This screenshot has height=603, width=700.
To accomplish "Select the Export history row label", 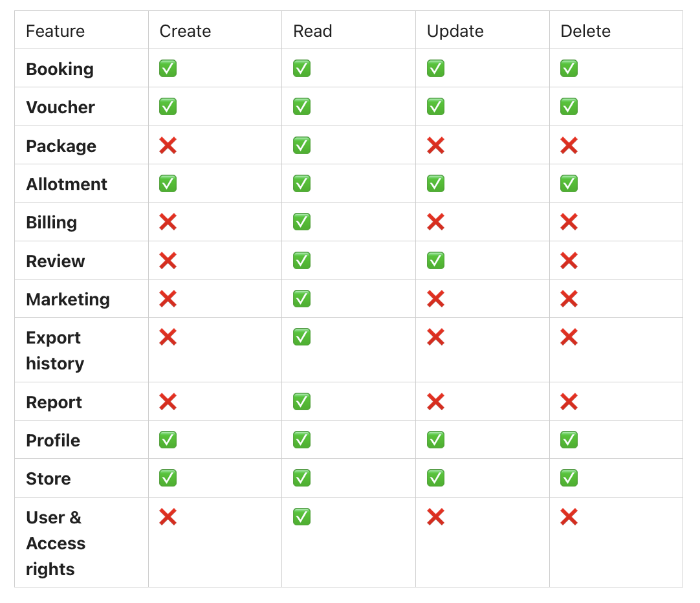I will point(54,350).
